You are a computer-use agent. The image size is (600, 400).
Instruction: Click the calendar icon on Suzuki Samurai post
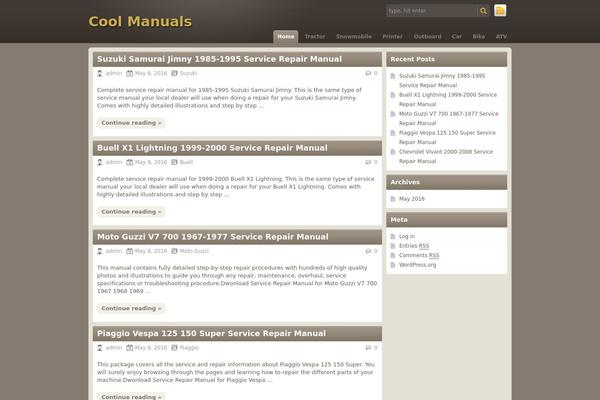coord(130,73)
